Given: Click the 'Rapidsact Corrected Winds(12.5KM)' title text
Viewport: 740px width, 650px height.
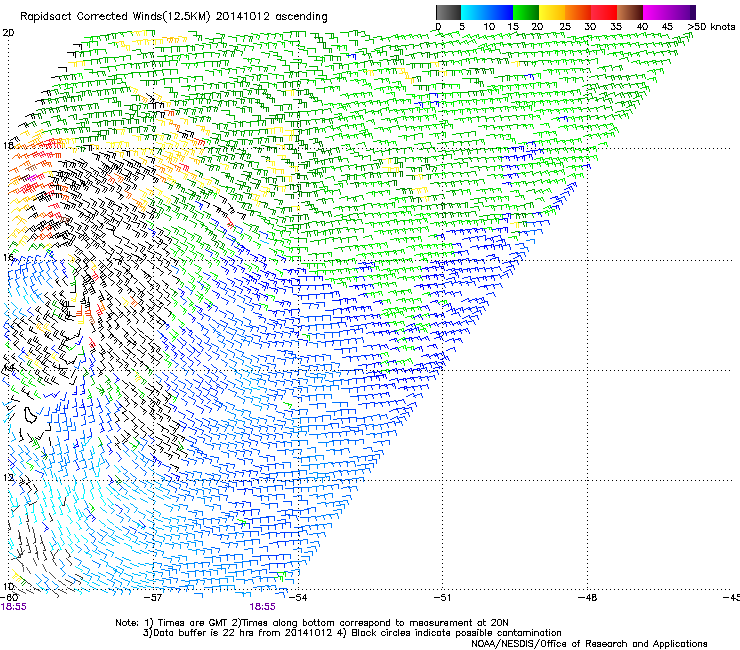Looking at the screenshot, I should pyautogui.click(x=115, y=17).
